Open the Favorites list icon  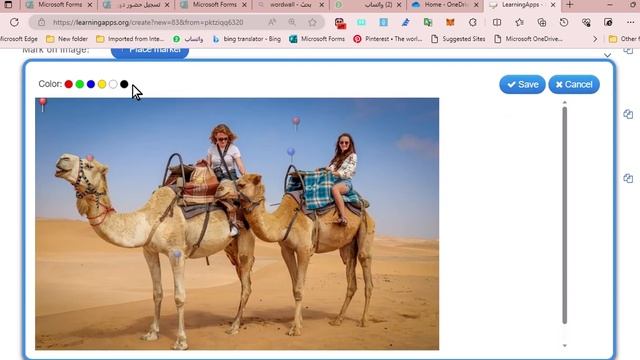click(519, 22)
